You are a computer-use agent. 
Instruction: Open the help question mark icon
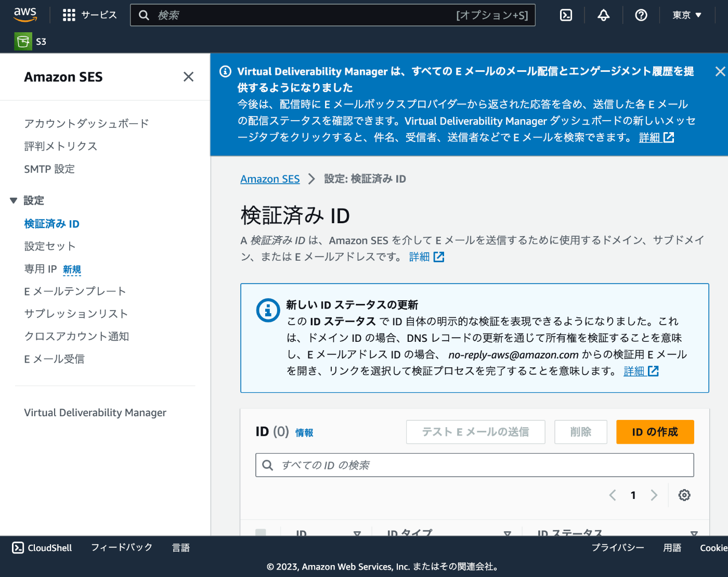click(x=641, y=15)
